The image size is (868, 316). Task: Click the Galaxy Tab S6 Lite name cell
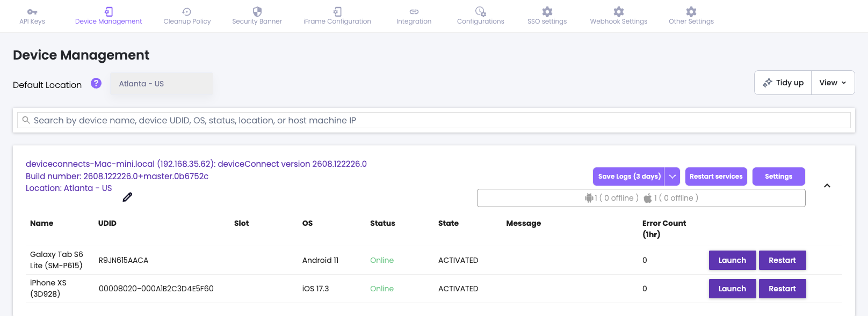click(56, 260)
